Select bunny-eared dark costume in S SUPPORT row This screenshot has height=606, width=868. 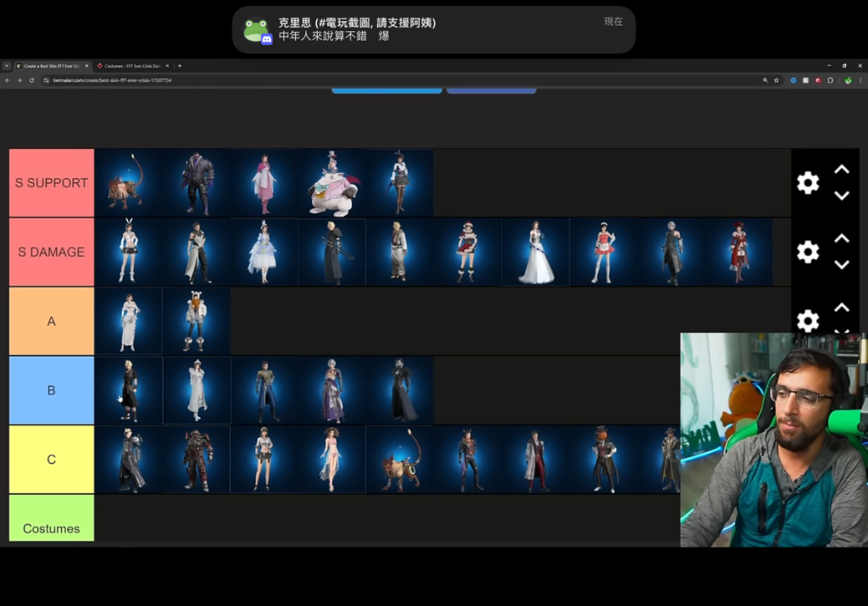click(400, 182)
